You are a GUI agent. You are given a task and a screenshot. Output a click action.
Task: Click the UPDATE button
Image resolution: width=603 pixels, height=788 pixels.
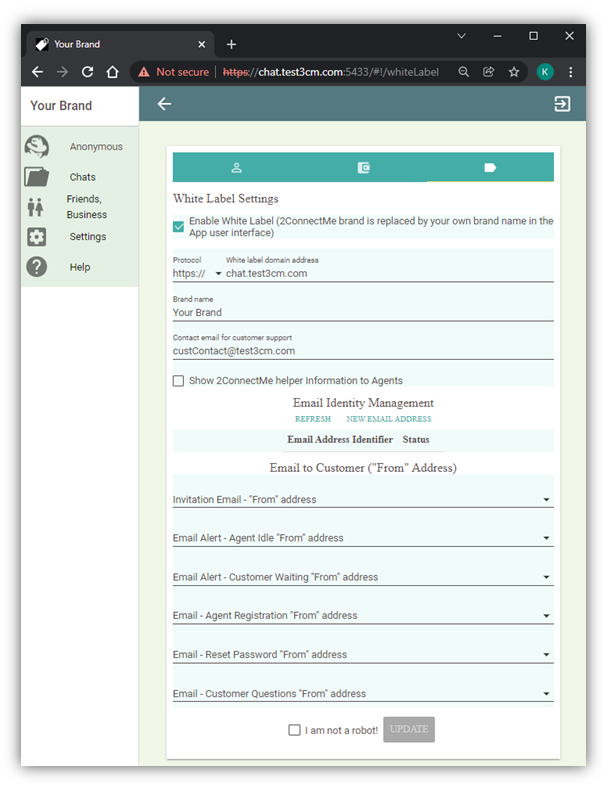(x=409, y=729)
